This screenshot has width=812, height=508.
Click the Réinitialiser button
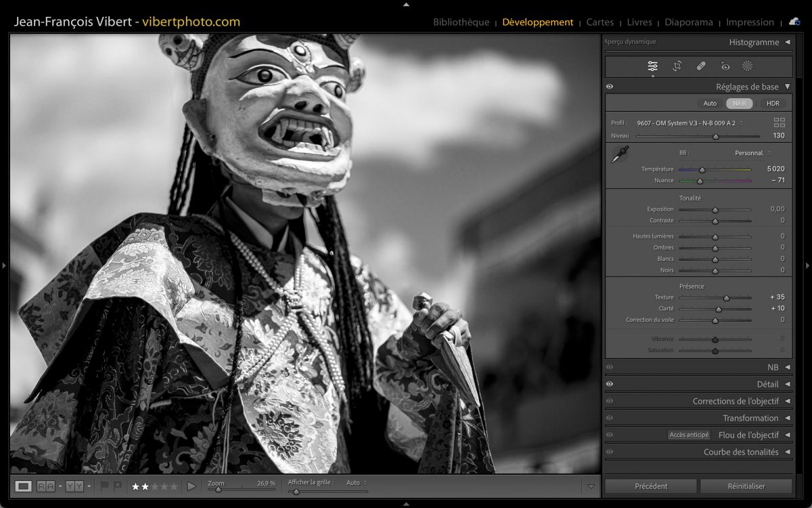click(x=746, y=486)
